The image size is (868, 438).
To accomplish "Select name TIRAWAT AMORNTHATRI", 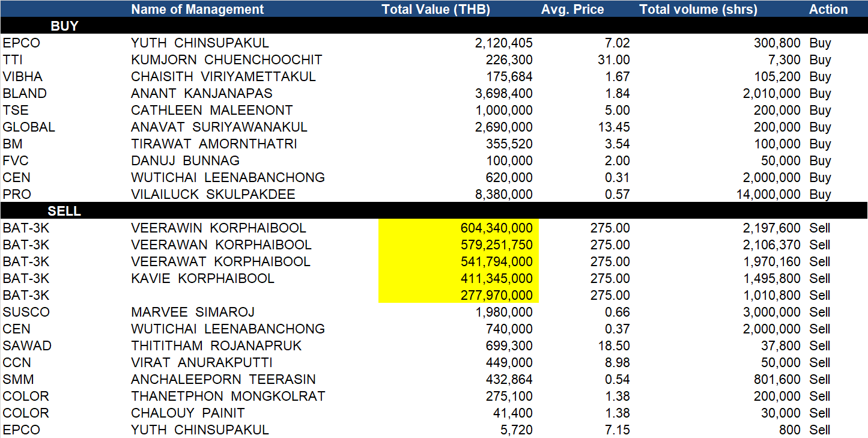I will (214, 144).
